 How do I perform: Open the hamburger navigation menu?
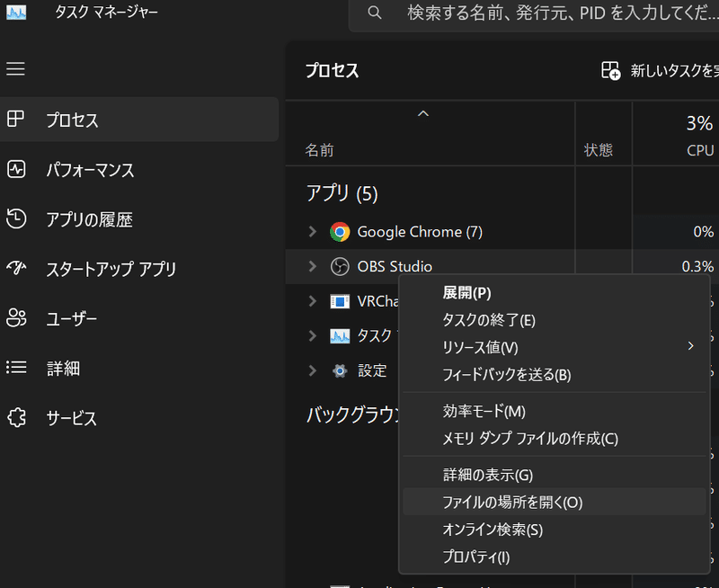click(15, 69)
